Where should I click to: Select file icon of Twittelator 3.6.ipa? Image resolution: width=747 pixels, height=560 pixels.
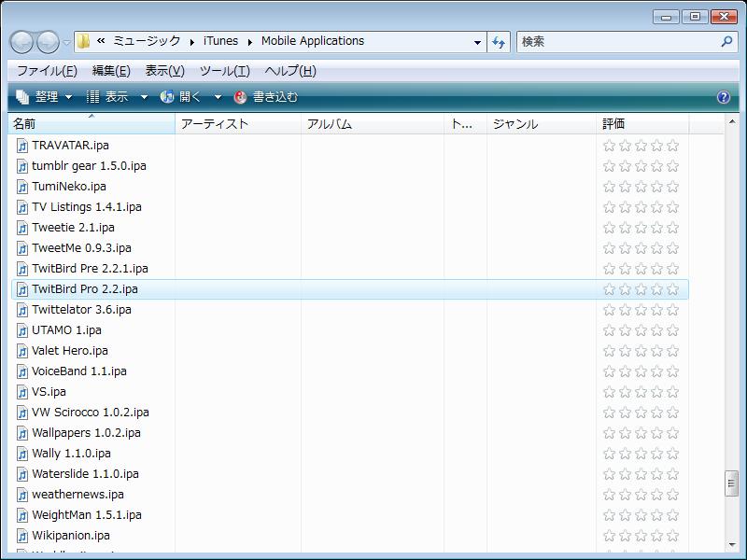click(x=22, y=310)
